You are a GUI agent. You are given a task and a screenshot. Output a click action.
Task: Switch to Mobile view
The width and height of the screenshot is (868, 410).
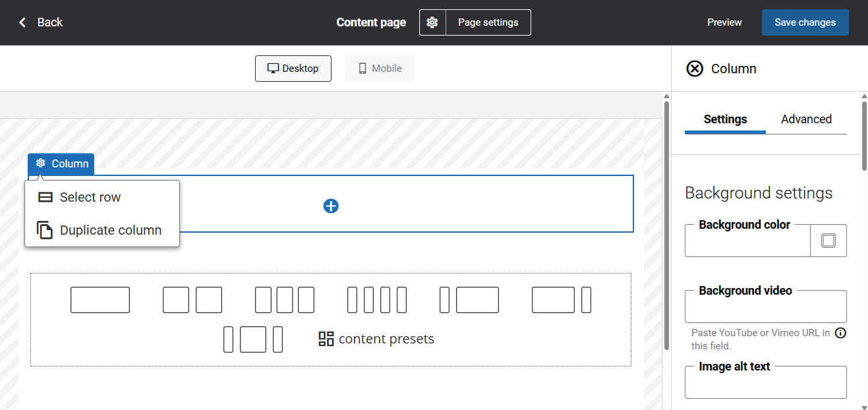click(380, 69)
